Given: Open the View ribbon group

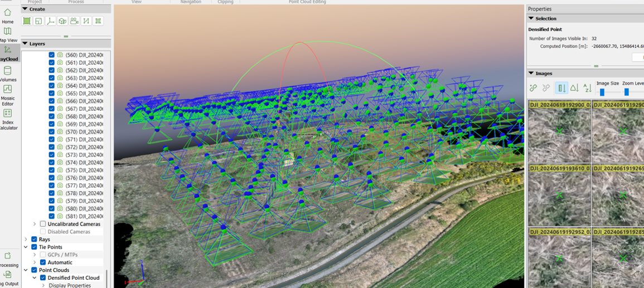Looking at the screenshot, I should click(137, 2).
